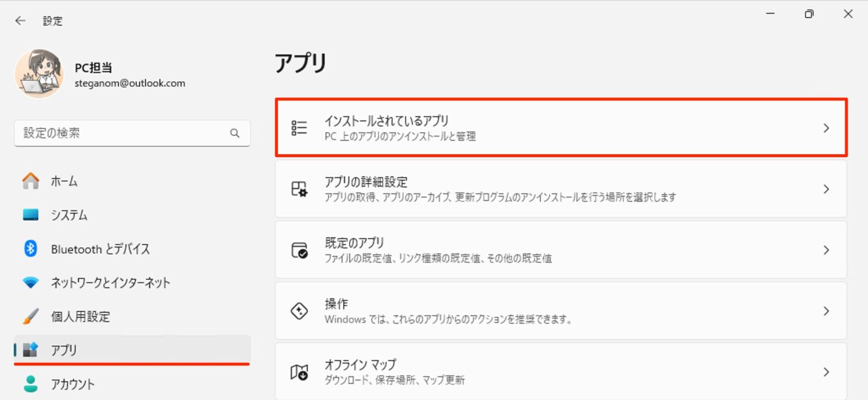Click the profile avatar picture
Screen dimensions: 868x400
(x=40, y=73)
